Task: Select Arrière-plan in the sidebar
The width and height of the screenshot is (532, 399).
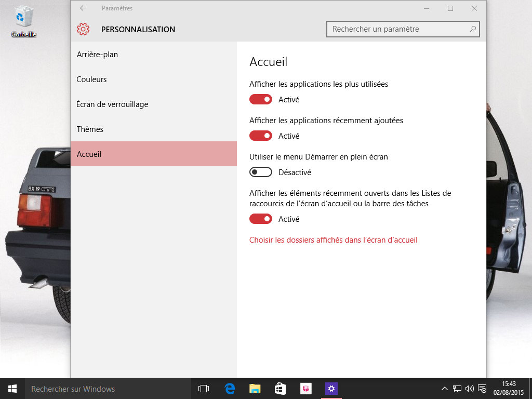Action: [97, 55]
